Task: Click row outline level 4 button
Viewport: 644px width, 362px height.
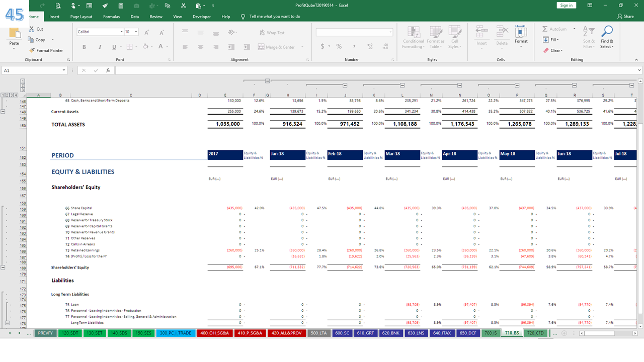Action: point(16,95)
